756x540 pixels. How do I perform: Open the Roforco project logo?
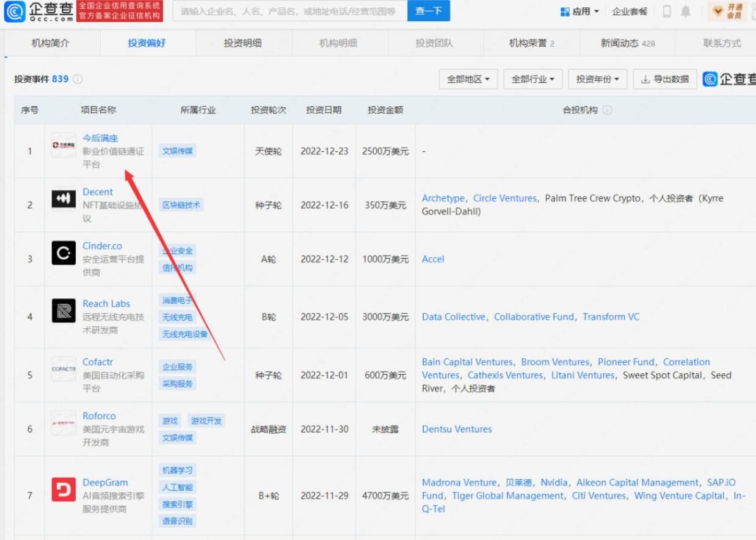coord(64,423)
